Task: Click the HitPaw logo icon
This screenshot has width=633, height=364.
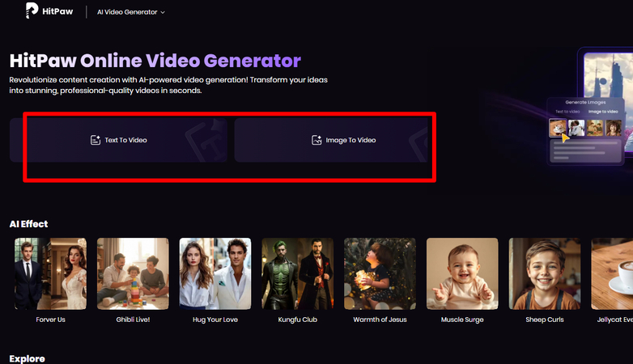Action: tap(32, 11)
